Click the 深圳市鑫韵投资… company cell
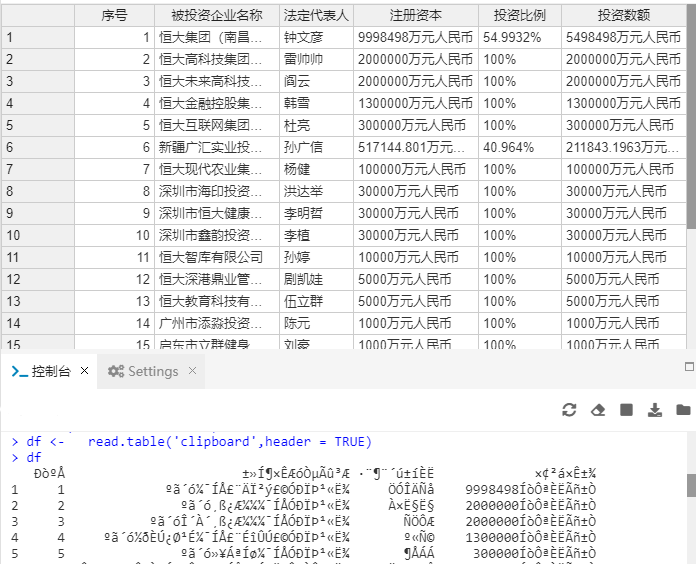696x564 pixels. tap(217, 235)
